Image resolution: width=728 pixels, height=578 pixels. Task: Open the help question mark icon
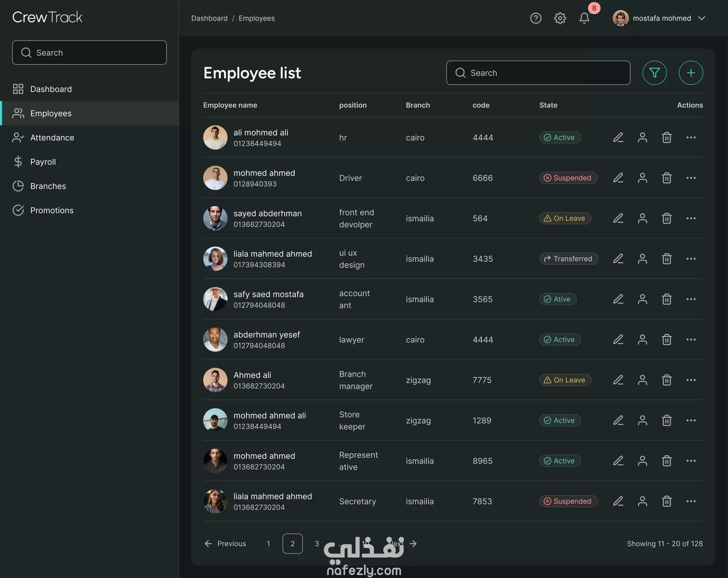click(x=535, y=18)
